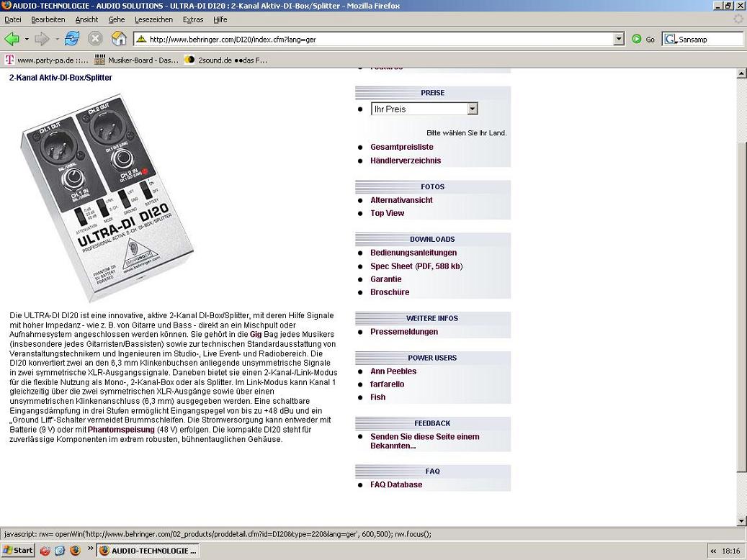Open power user Ann Peebles link

pos(393,371)
